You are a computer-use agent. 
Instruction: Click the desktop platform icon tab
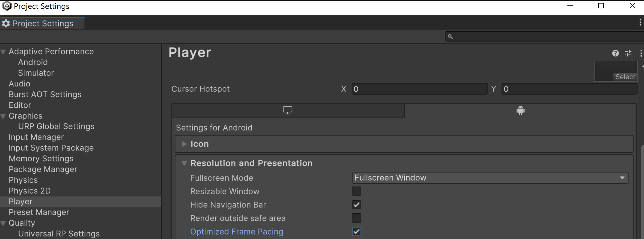click(x=287, y=110)
